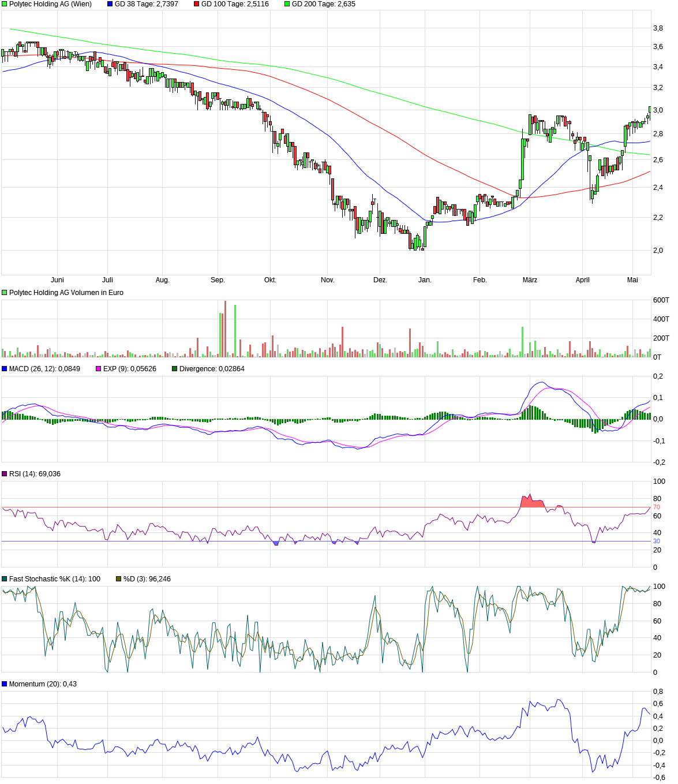Select the GD 38 Tage legend icon
This screenshot has height=784, width=678.
(x=109, y=4)
